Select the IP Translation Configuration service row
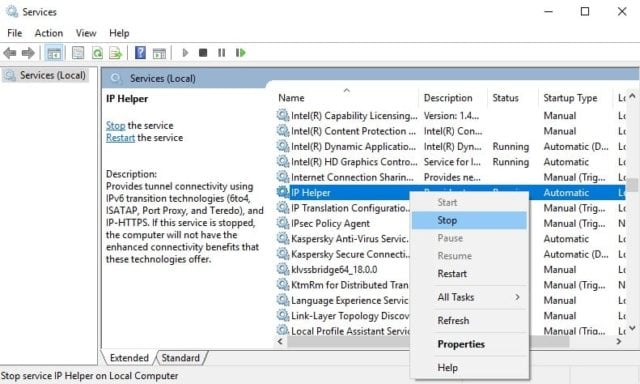 click(451, 208)
